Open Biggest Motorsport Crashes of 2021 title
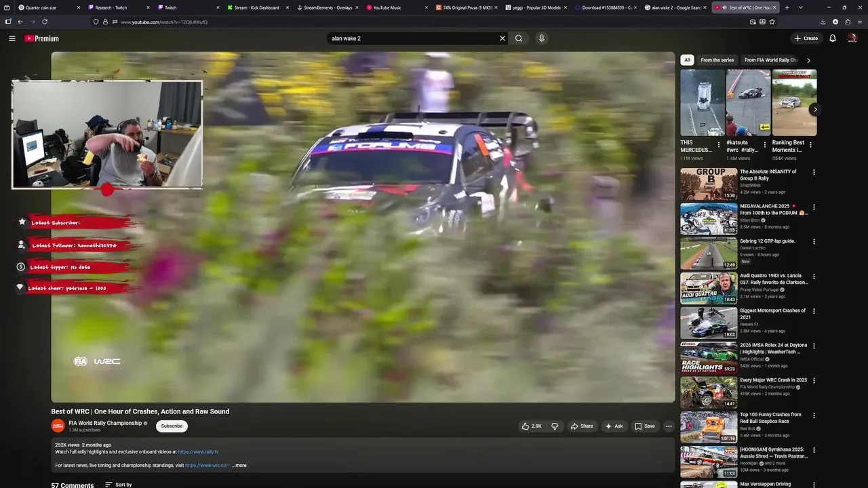This screenshot has height=488, width=868. [x=773, y=314]
